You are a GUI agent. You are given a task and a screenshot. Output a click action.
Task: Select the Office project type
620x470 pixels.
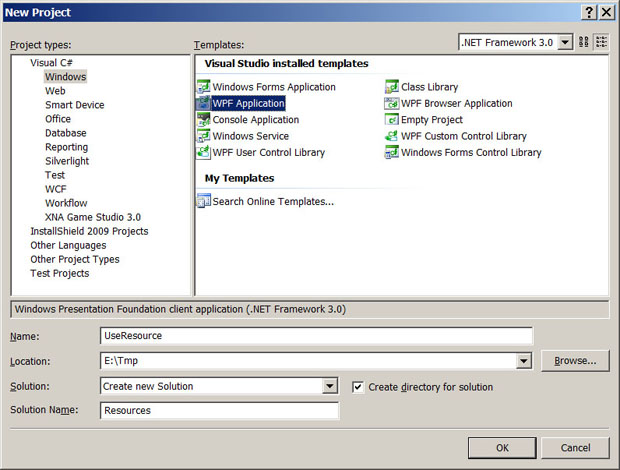58,119
